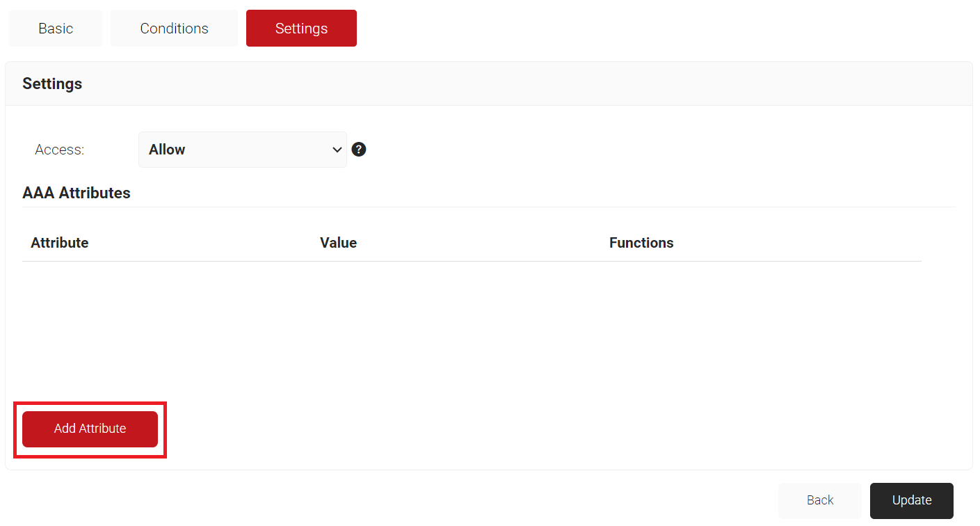Click the Attribute column header

[x=60, y=243]
